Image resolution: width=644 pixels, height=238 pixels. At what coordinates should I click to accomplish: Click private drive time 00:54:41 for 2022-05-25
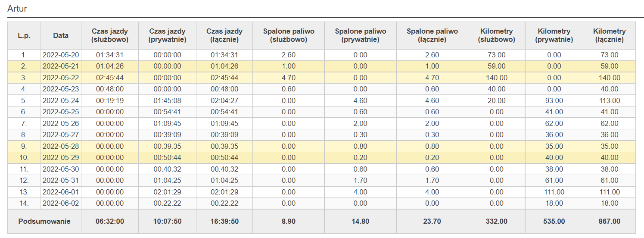tap(167, 112)
